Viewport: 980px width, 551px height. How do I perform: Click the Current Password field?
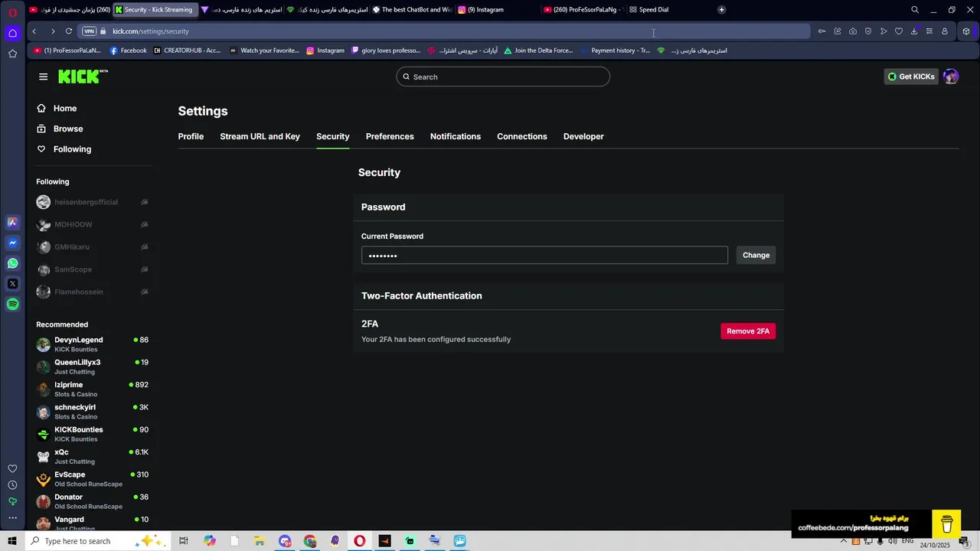pyautogui.click(x=544, y=256)
